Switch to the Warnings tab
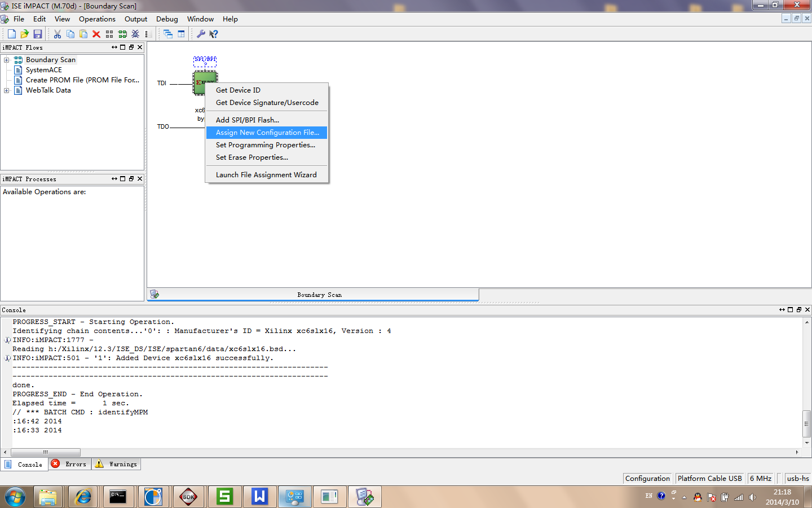The image size is (812, 508). coord(117,464)
